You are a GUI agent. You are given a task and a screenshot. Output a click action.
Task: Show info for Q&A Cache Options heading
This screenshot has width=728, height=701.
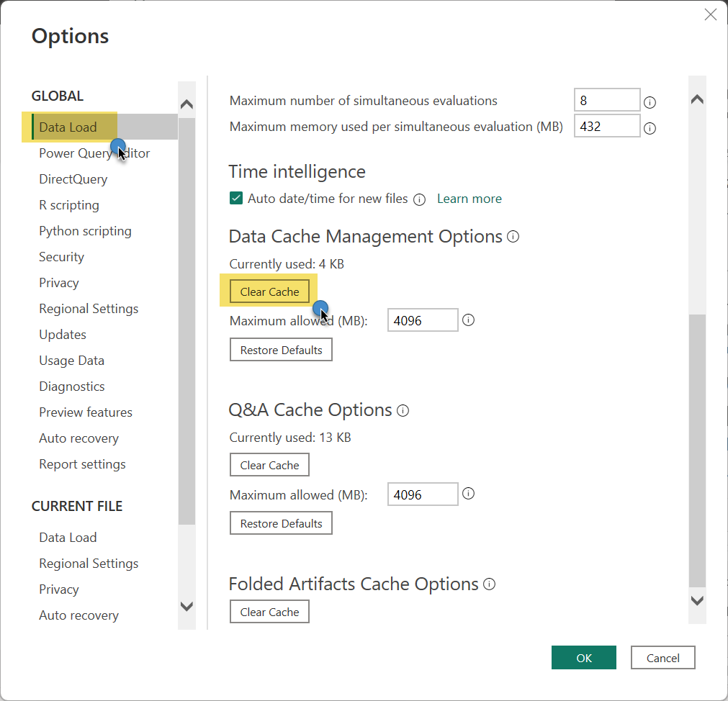403,410
